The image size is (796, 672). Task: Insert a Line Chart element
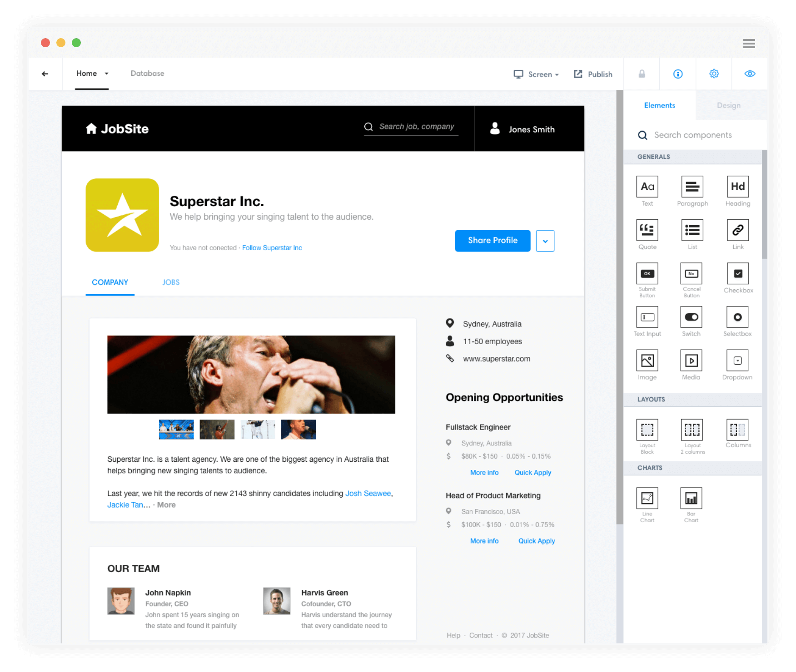pos(647,499)
